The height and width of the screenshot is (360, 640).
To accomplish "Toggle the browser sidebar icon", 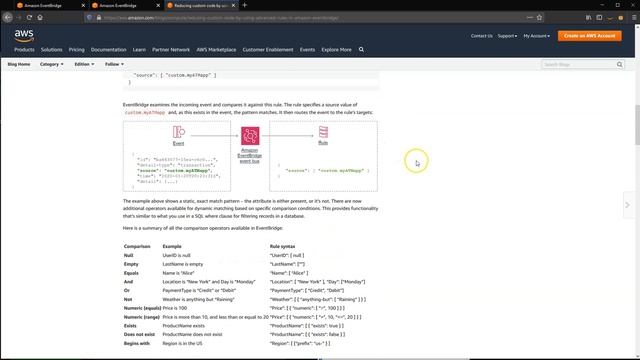I will (x=599, y=18).
